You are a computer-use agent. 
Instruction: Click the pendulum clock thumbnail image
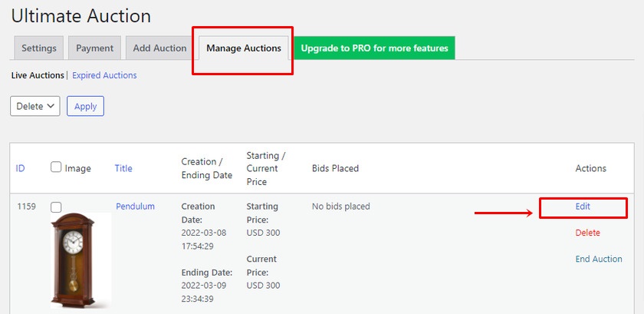tap(80, 260)
